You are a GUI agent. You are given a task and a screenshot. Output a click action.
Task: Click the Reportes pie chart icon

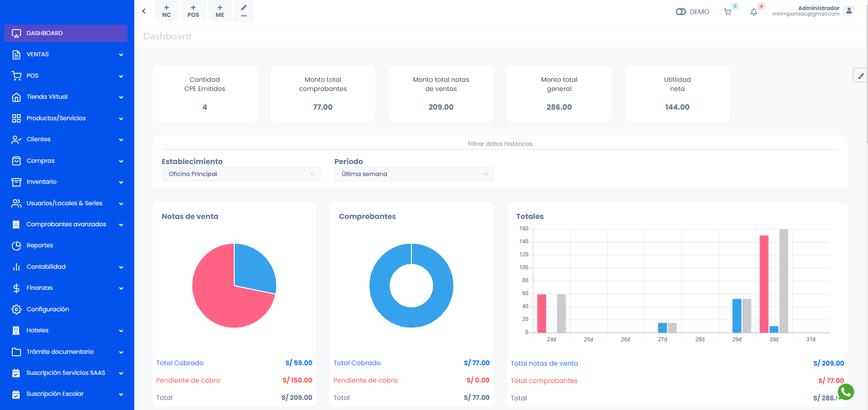pyautogui.click(x=16, y=245)
